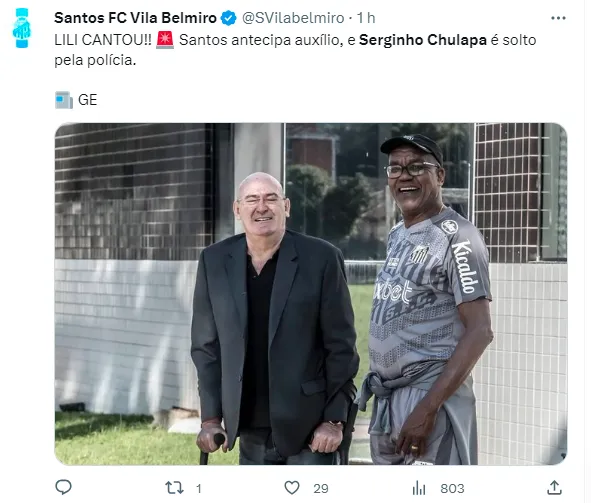Open the three-dot more options menu
This screenshot has height=503, width=591.
point(558,18)
